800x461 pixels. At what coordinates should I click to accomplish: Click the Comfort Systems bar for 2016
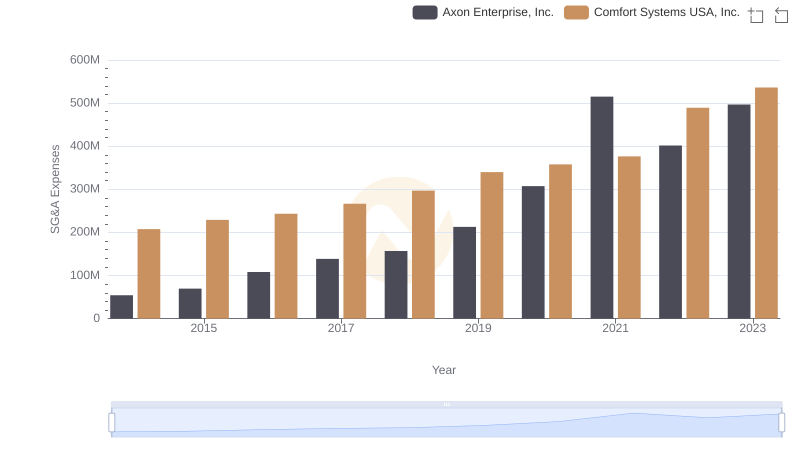tap(286, 266)
